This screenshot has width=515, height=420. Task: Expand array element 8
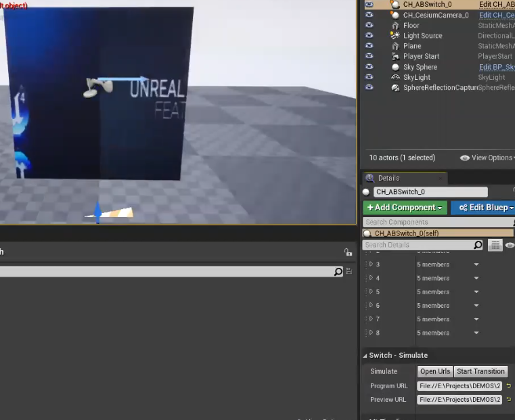(x=371, y=332)
